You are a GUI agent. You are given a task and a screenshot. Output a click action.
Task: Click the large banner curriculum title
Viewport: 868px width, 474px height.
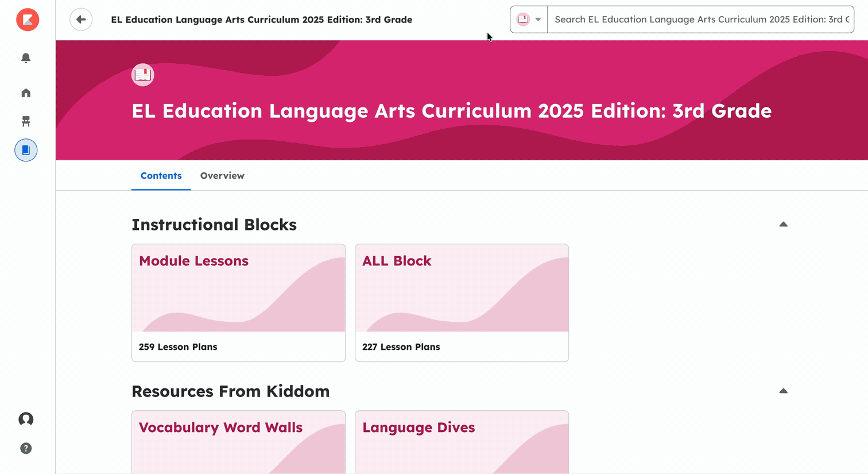[451, 111]
